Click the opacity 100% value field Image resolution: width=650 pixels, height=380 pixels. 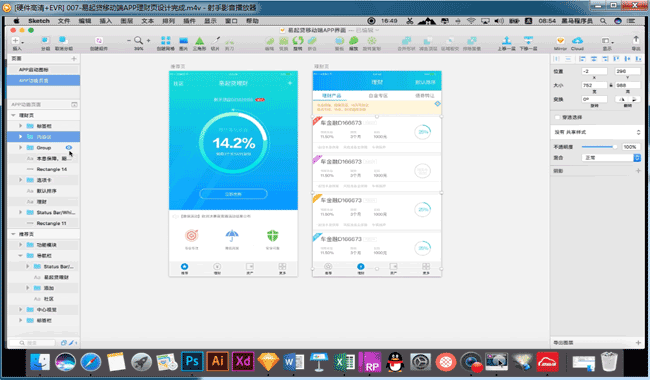(630, 147)
